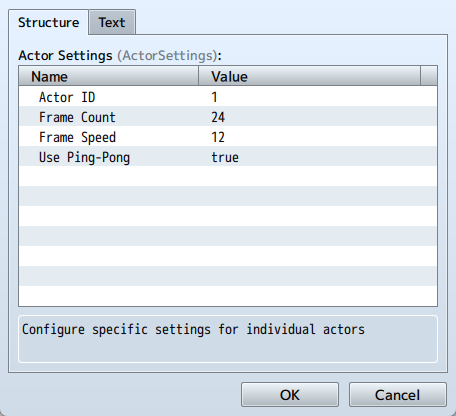Select the Frame Count parameter row
Viewport: 456px width, 416px height.
(228, 116)
